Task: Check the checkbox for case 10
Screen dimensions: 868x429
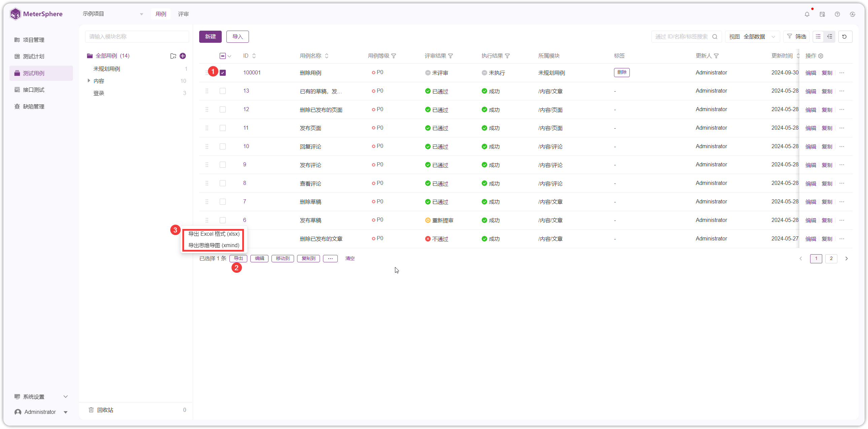Action: point(223,146)
